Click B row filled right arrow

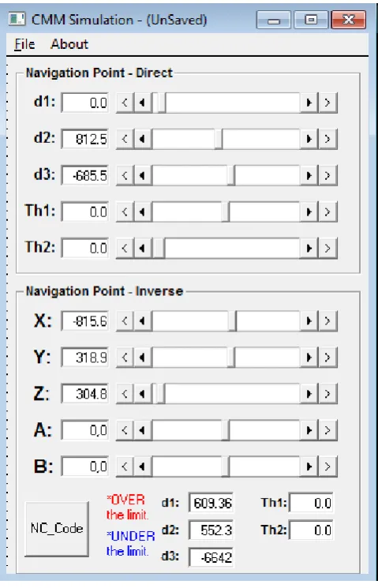pyautogui.click(x=309, y=466)
